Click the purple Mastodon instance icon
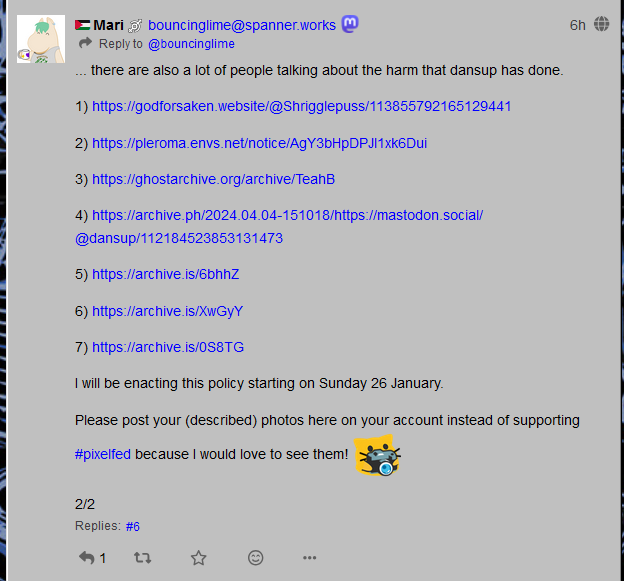This screenshot has height=581, width=624. (x=350, y=24)
